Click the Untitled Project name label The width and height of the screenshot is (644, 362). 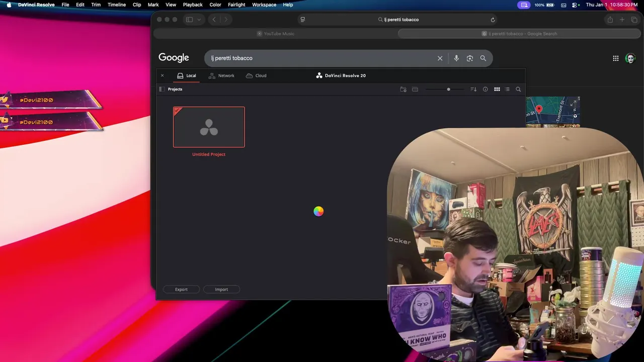coord(209,154)
